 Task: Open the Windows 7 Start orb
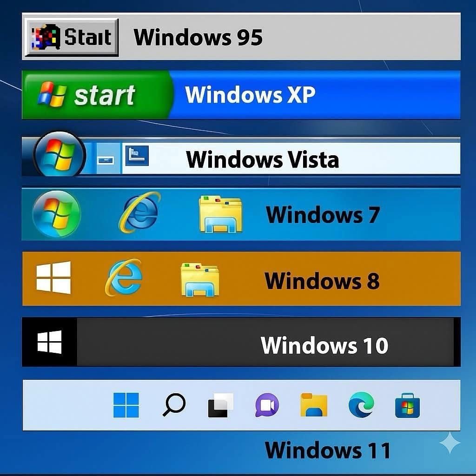click(56, 214)
